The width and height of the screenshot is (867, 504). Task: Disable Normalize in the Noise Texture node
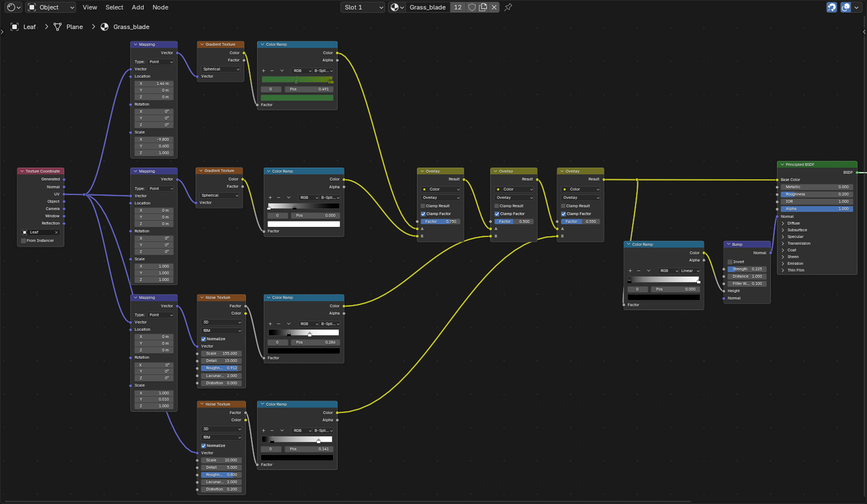[203, 339]
